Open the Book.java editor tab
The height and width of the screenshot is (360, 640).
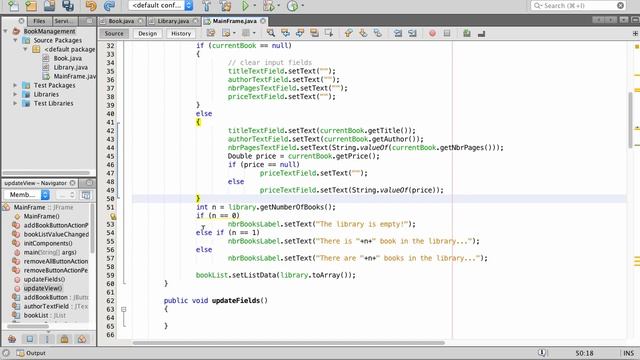pyautogui.click(x=121, y=21)
